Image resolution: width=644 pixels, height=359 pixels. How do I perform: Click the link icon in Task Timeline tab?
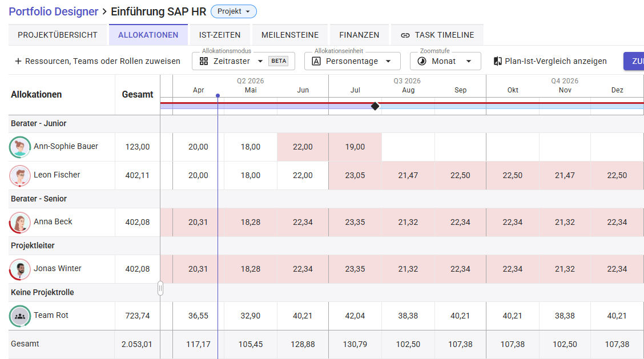405,35
